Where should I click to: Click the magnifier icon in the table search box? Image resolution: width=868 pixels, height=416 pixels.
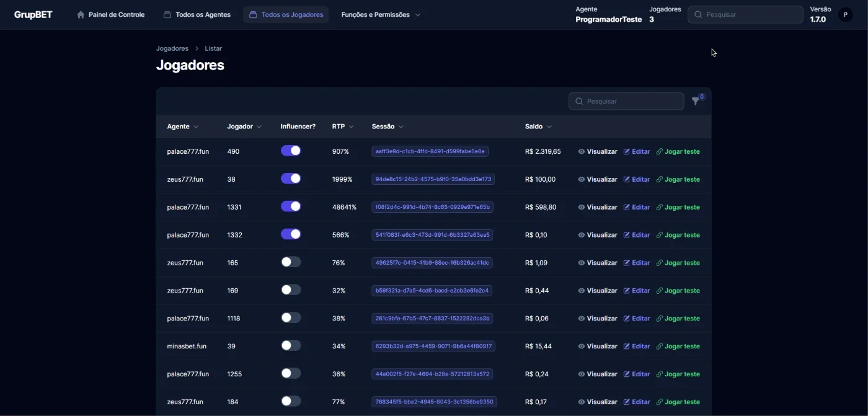[579, 101]
